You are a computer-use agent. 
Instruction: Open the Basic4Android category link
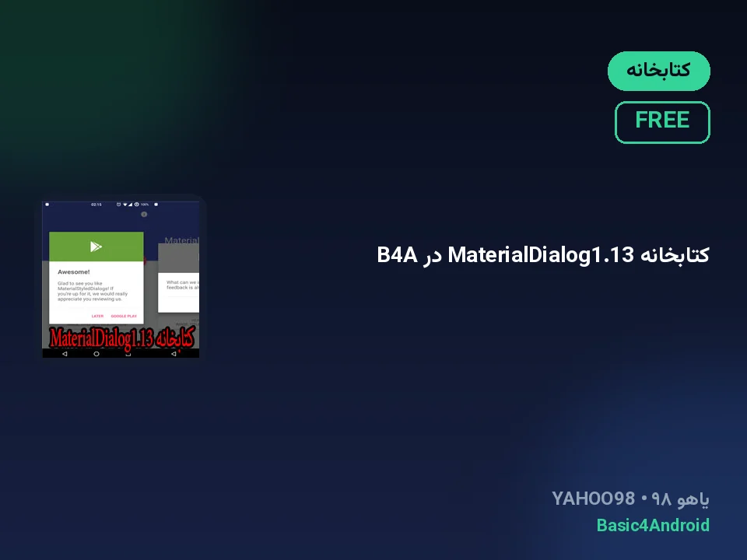click(x=653, y=525)
